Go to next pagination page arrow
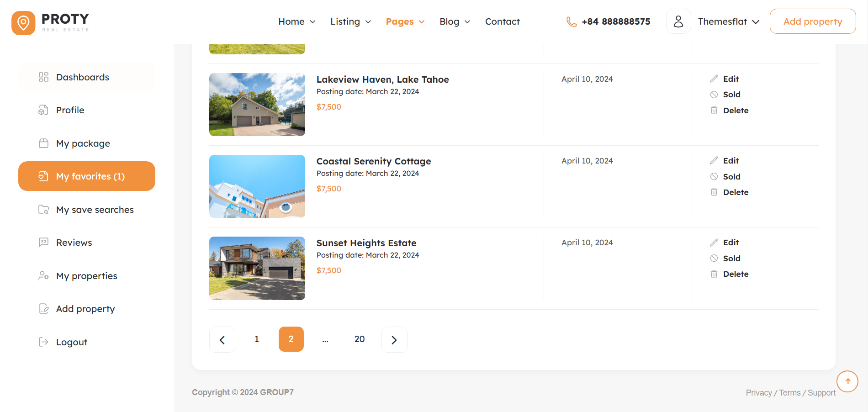 click(x=394, y=339)
